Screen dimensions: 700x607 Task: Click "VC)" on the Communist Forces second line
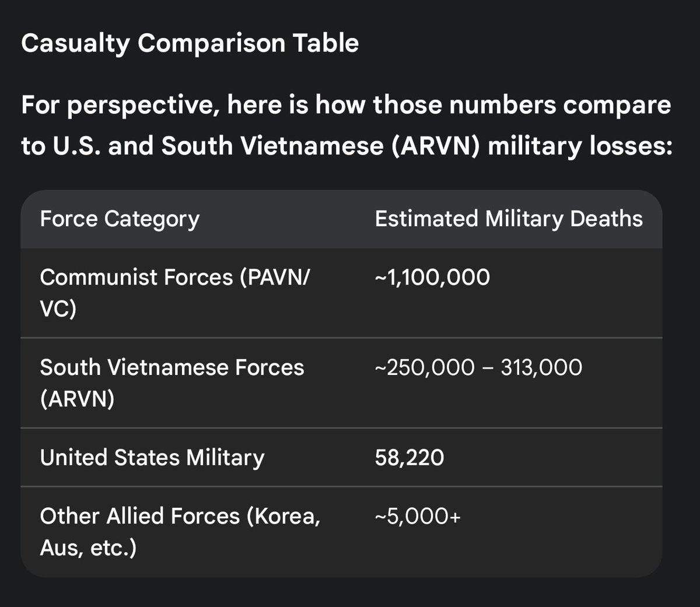[58, 309]
